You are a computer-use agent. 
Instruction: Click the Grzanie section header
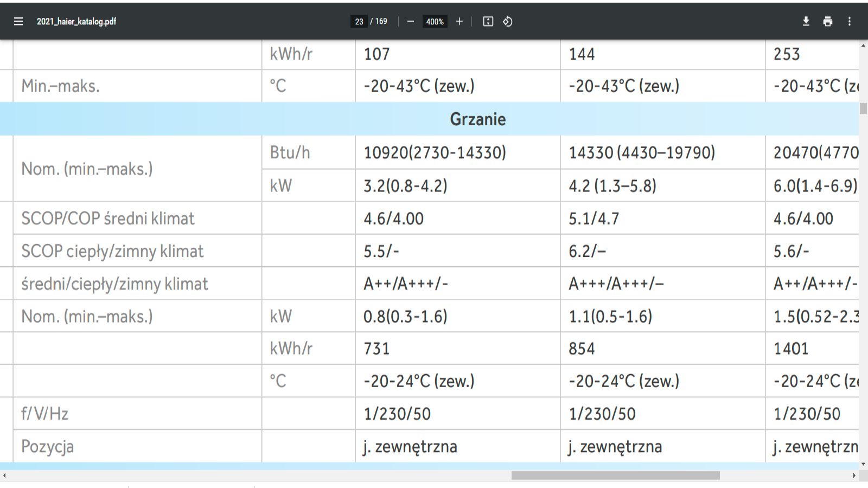[x=477, y=119]
